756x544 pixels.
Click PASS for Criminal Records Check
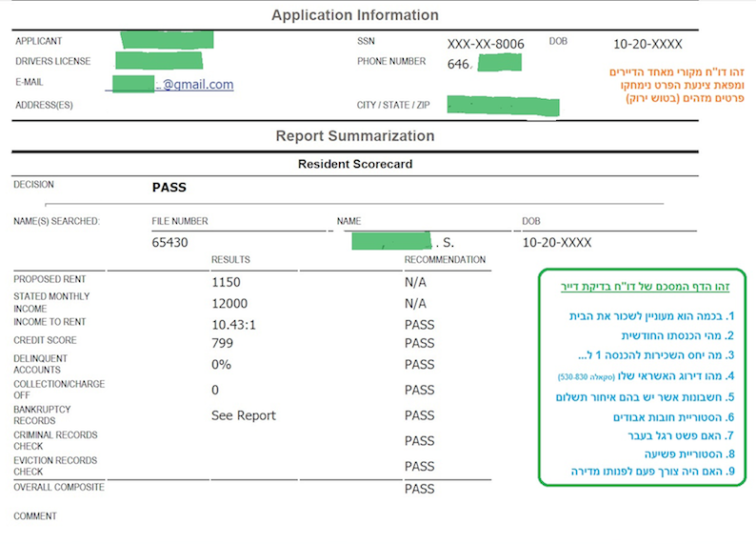tap(420, 441)
